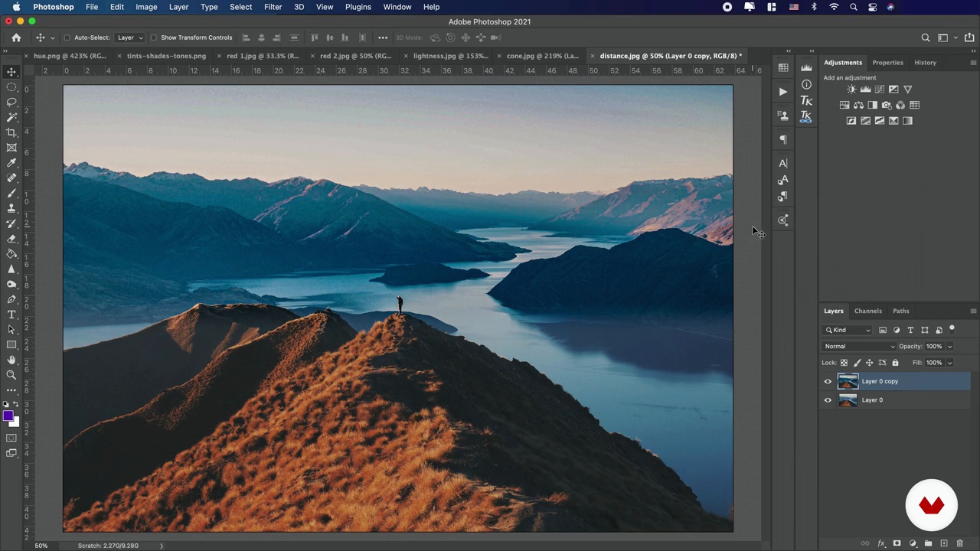This screenshot has height=551, width=980.
Task: Open the Normal blend mode dropdown
Action: tap(859, 347)
